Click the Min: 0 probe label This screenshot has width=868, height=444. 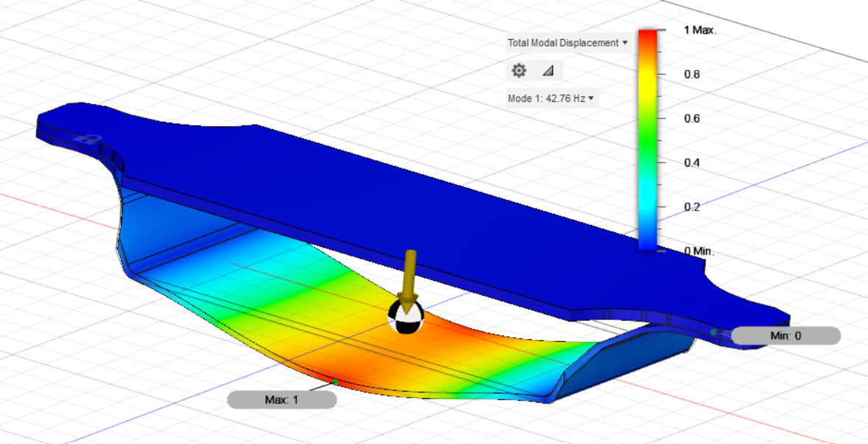click(x=785, y=336)
